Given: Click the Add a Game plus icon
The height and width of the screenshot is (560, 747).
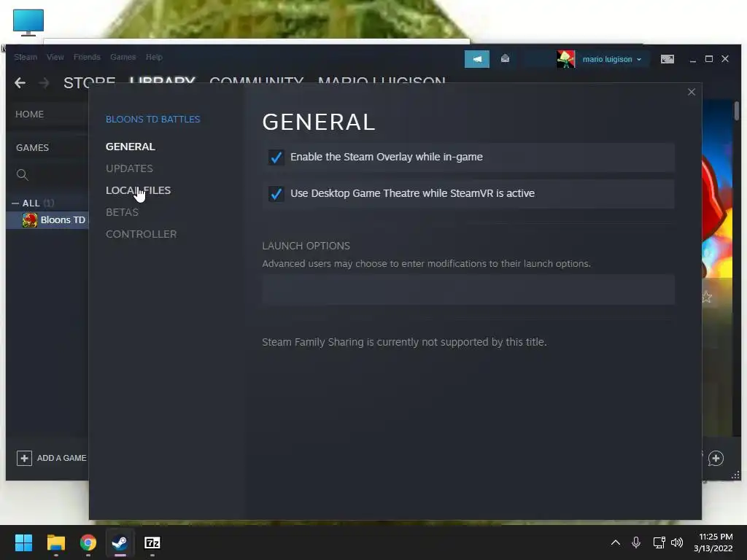Looking at the screenshot, I should (x=24, y=458).
